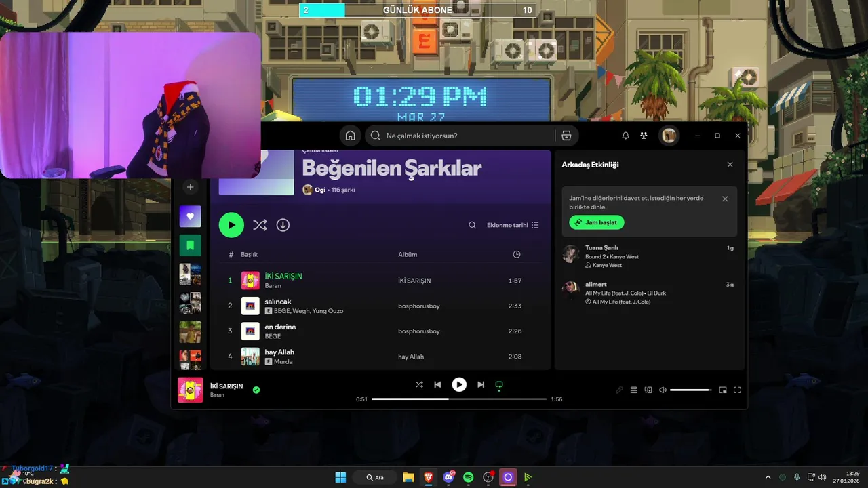Mute with the speaker volume icon

pos(663,390)
